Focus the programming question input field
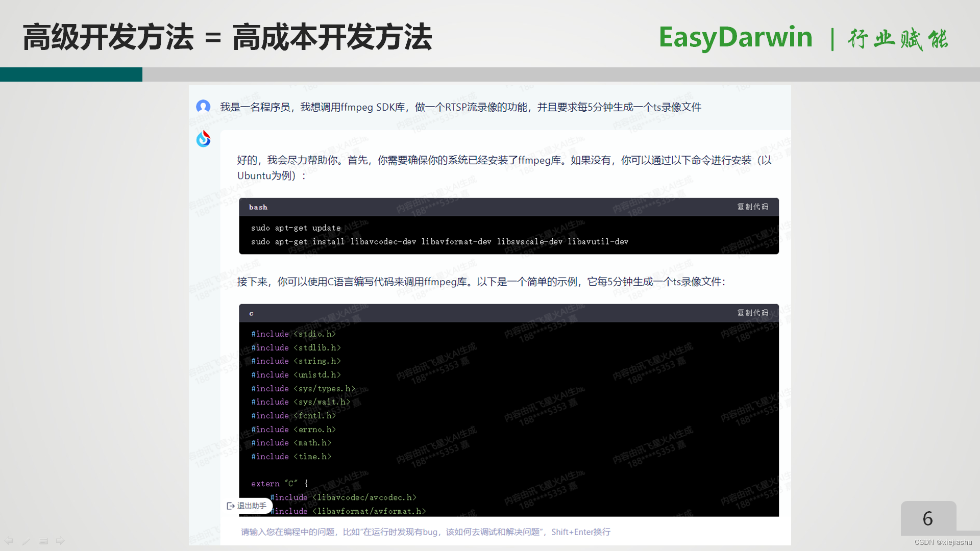The width and height of the screenshot is (980, 551). [426, 532]
